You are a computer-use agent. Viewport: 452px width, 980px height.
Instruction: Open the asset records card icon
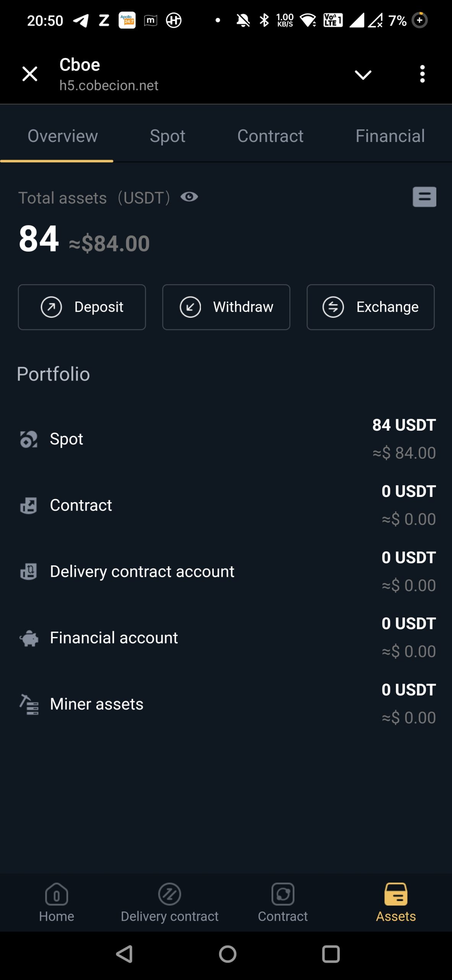(x=424, y=197)
